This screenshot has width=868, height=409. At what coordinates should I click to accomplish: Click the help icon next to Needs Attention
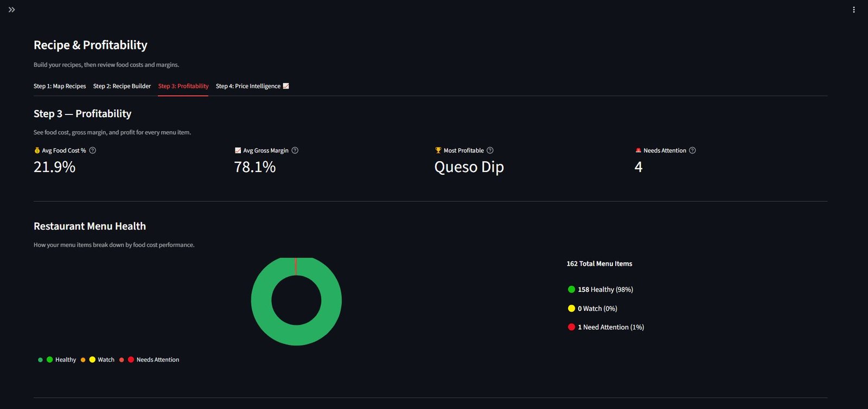tap(692, 150)
